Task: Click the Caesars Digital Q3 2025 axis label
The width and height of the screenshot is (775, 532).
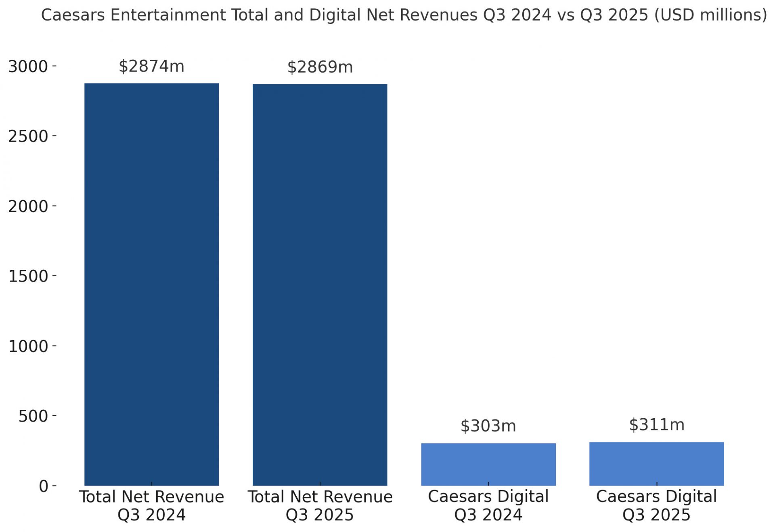Action: point(656,506)
